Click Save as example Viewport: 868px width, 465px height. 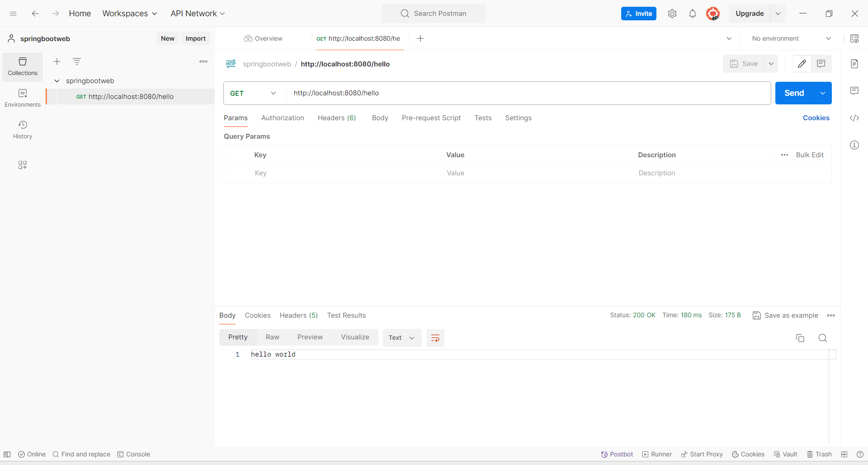(786, 315)
